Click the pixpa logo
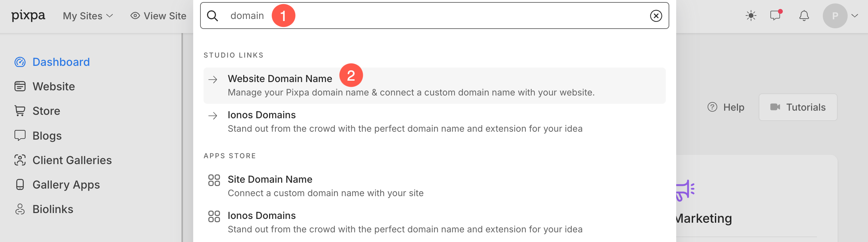Screen dimensions: 868x242 tap(28, 16)
